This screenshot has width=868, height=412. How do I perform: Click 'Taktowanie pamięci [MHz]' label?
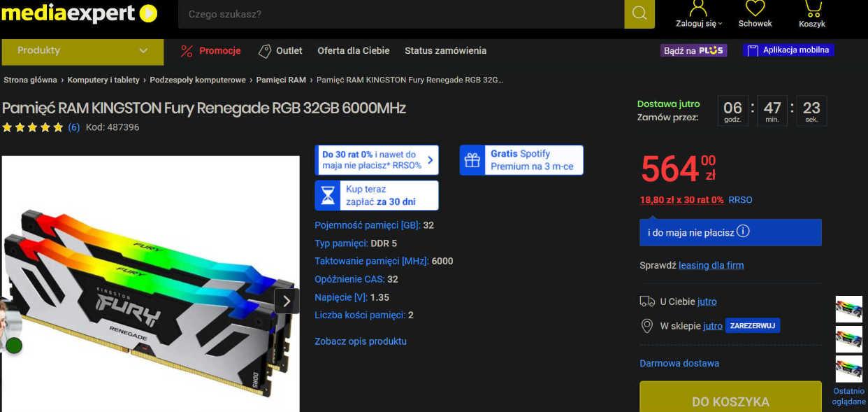click(372, 261)
